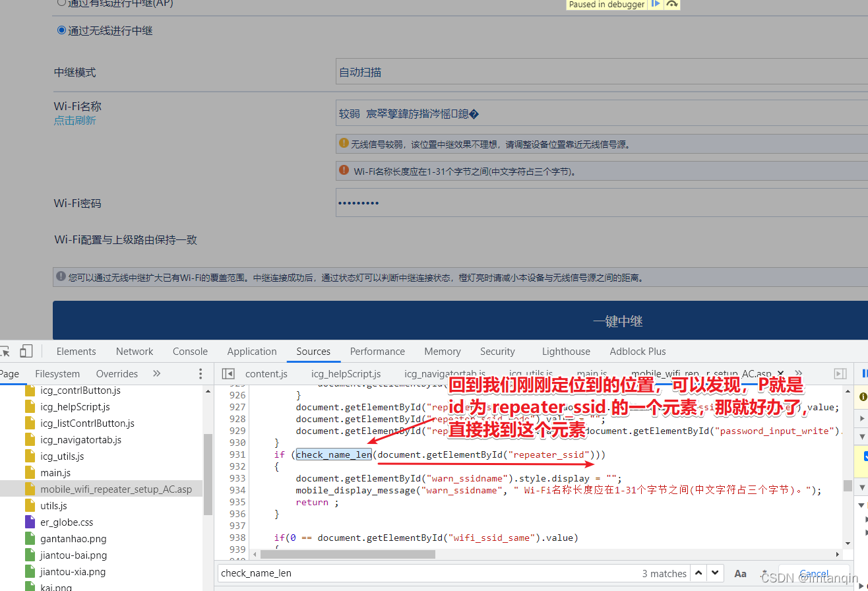Switch to the Elements tab
Image resolution: width=868 pixels, height=591 pixels.
pos(76,352)
